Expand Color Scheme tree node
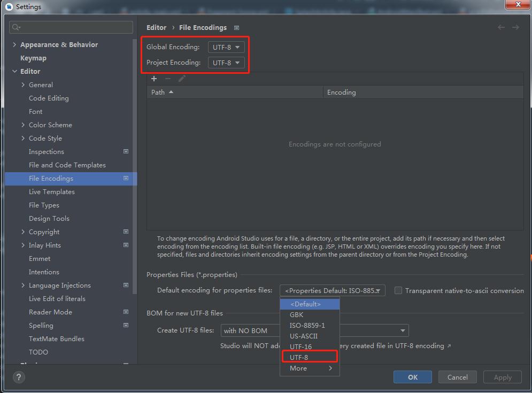 (23, 125)
